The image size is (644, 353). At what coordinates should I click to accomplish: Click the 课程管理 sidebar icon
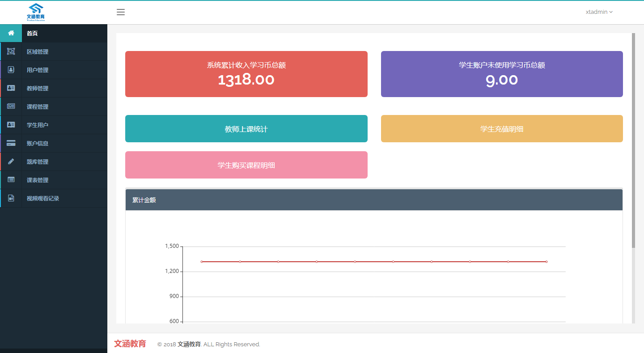(11, 106)
